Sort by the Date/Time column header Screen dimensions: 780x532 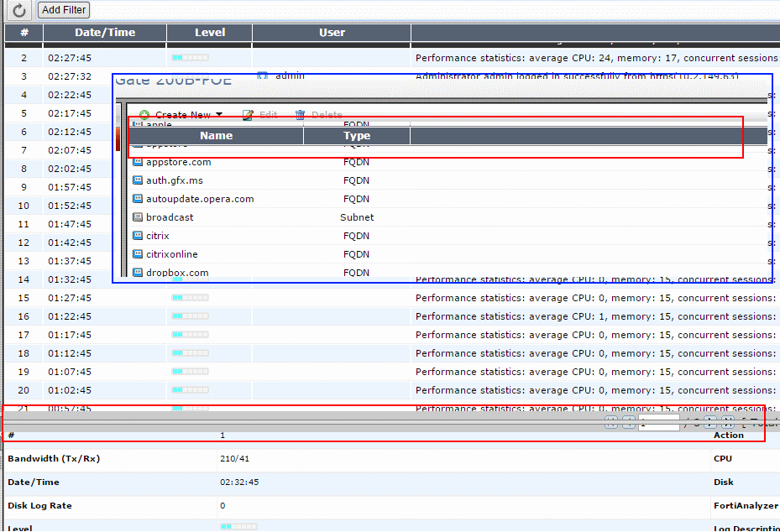click(105, 33)
